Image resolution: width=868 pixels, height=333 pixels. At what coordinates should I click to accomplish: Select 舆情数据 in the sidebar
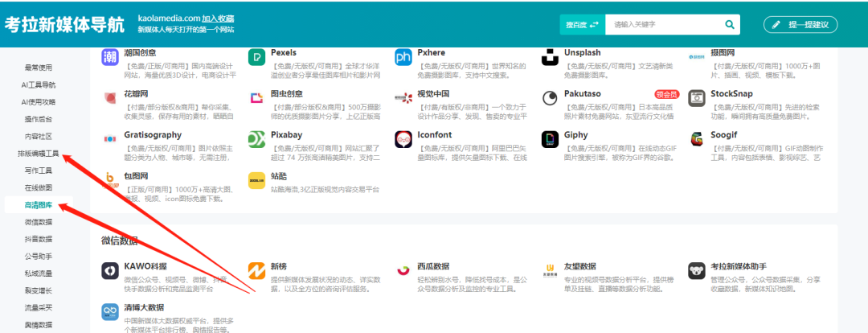[39, 325]
